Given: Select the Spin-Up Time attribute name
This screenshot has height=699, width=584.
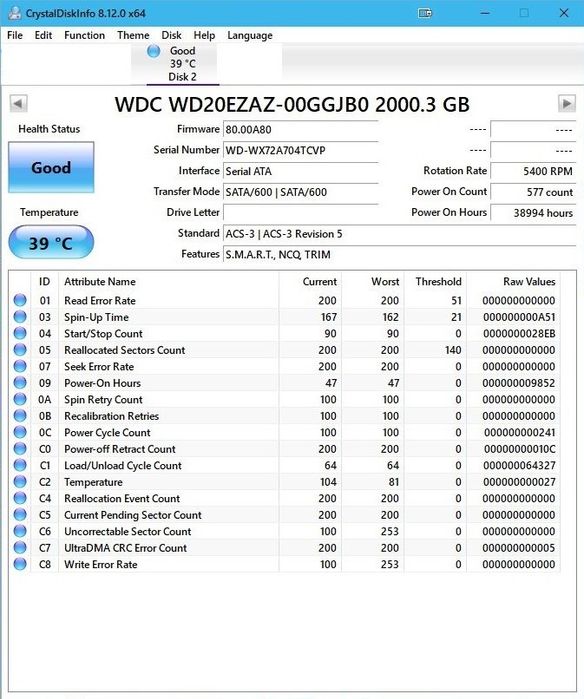Looking at the screenshot, I should (x=96, y=317).
